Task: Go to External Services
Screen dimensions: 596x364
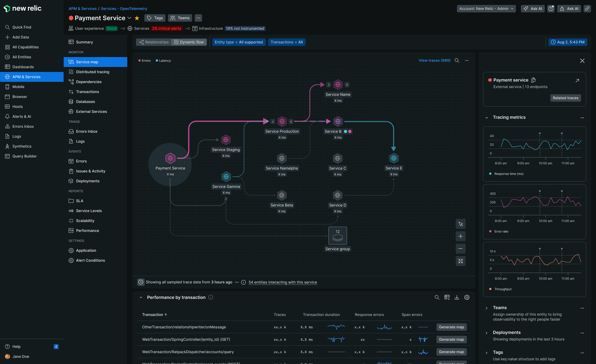Action: 95,112
